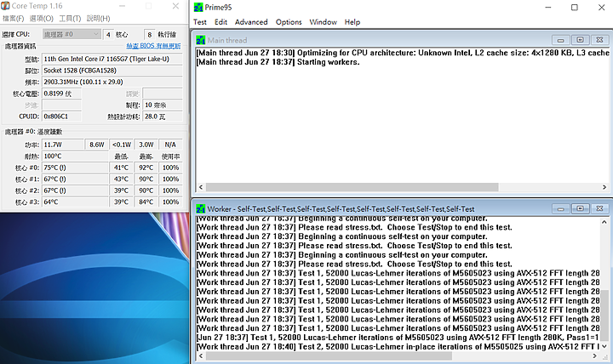Close the Core Temp window
Screen dimensions: 613x364
[x=175, y=6]
